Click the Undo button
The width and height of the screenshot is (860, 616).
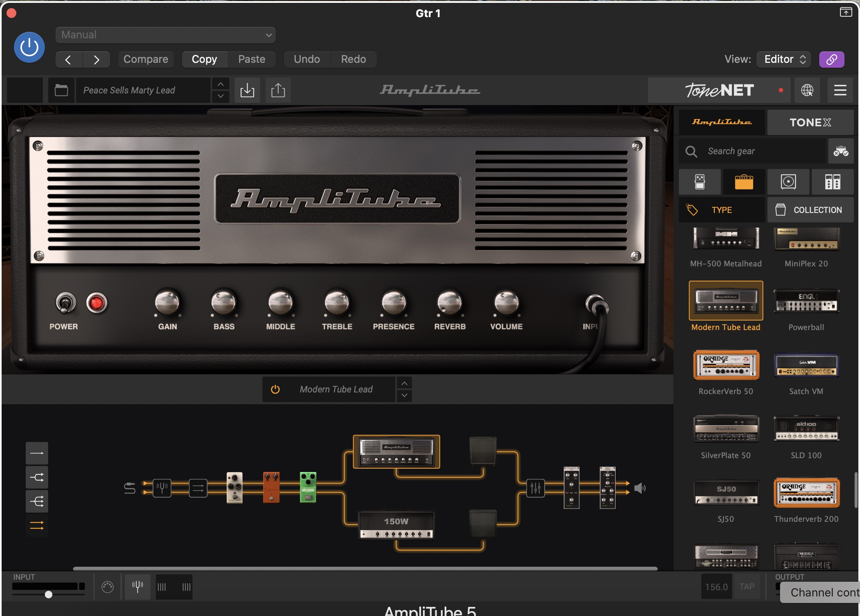(x=307, y=60)
